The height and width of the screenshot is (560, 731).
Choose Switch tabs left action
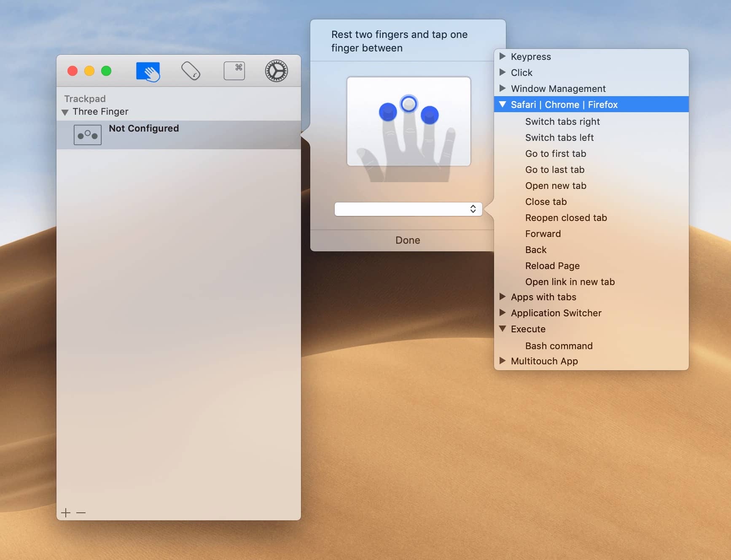(x=559, y=137)
